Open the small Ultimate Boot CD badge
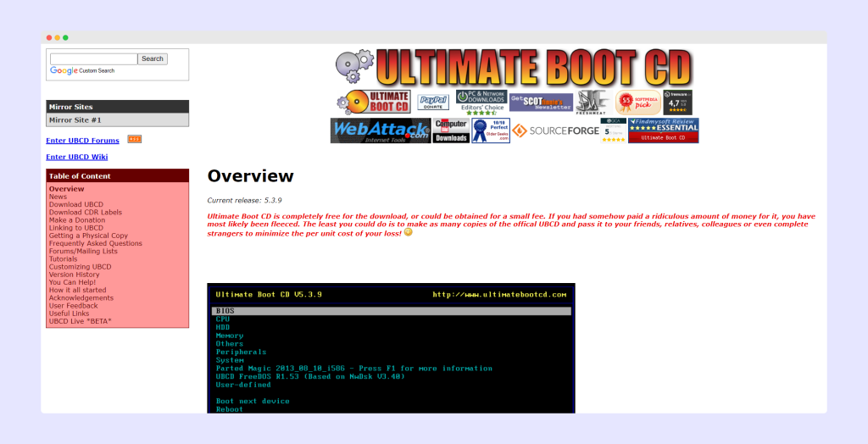This screenshot has height=444, width=868. [x=374, y=102]
